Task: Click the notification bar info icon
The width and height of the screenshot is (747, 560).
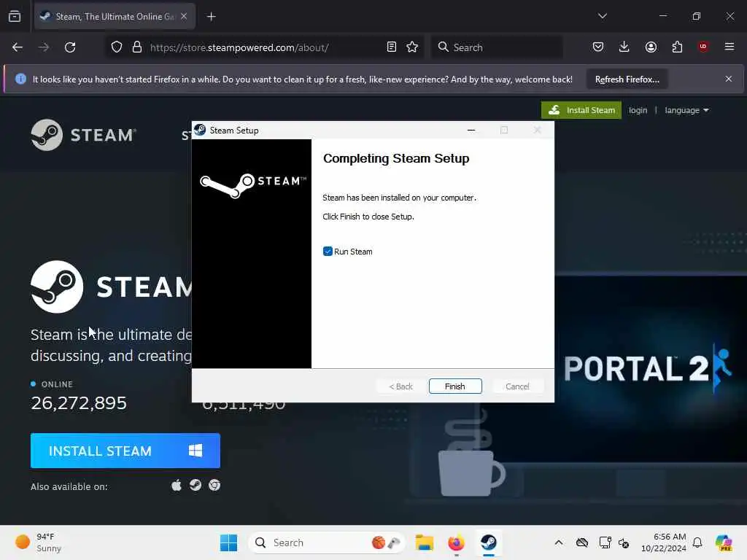Action: (x=20, y=79)
